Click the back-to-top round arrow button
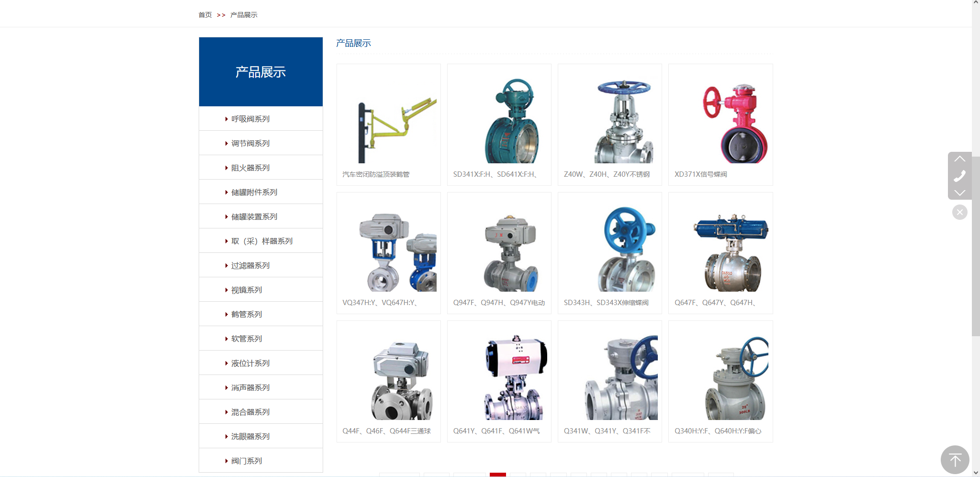Image resolution: width=980 pixels, height=477 pixels. [955, 460]
